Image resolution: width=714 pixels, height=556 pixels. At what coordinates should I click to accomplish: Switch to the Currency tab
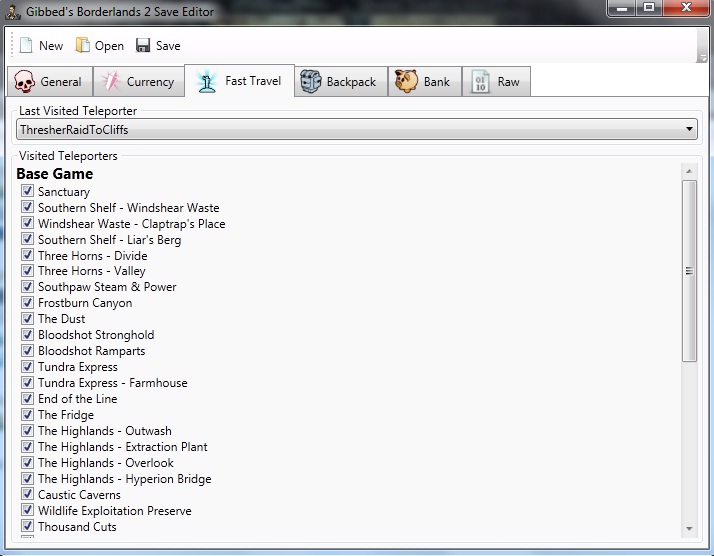139,82
